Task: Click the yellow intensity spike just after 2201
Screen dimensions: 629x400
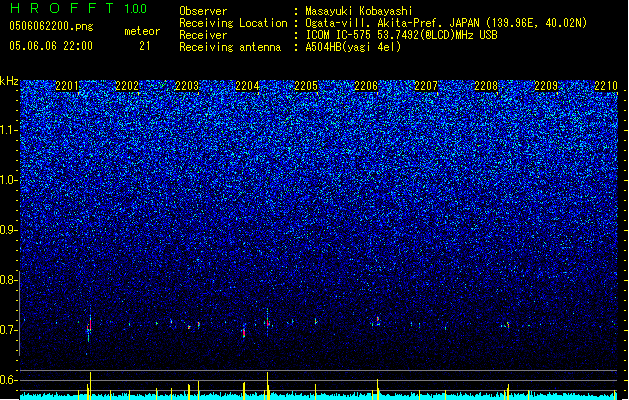Action: click(x=90, y=386)
